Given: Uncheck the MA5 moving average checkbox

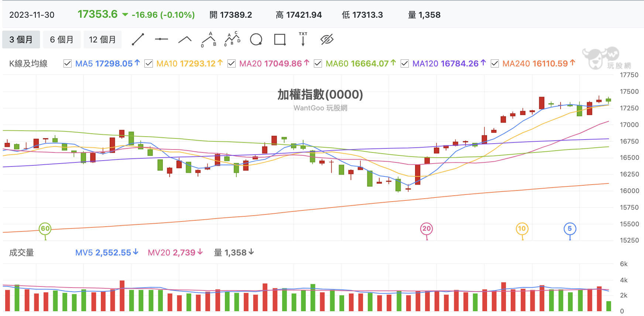Looking at the screenshot, I should pyautogui.click(x=67, y=63).
